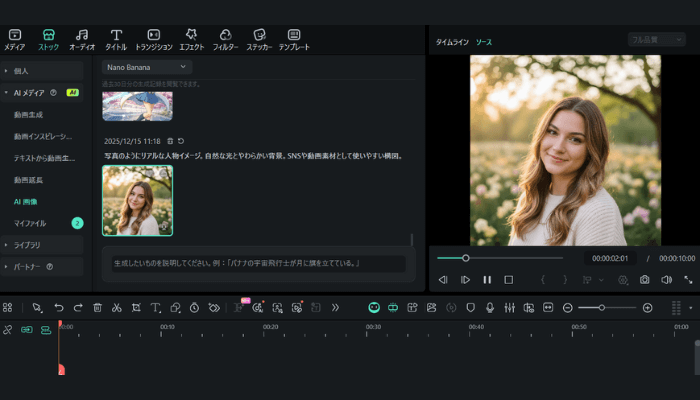Click the AI prompt description input field

[258, 264]
